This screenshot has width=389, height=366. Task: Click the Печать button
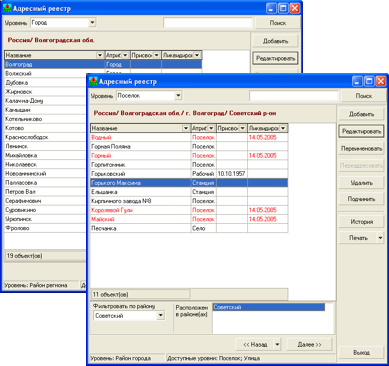click(358, 238)
